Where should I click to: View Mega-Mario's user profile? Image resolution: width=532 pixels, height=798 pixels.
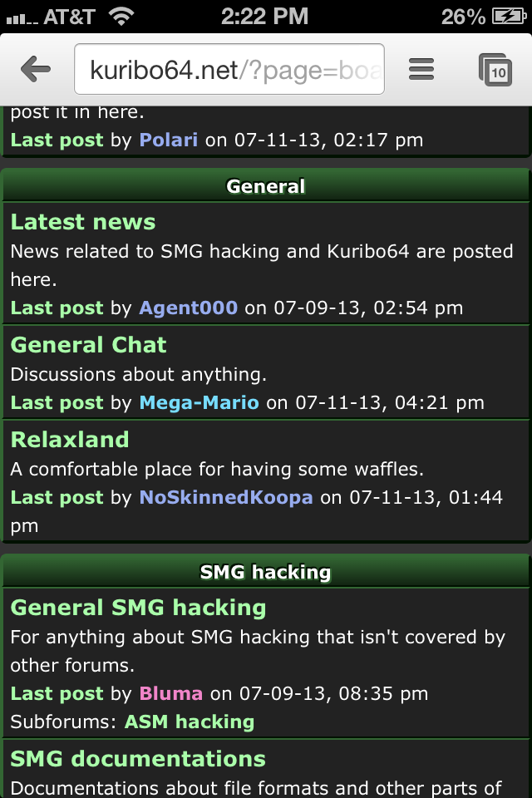[x=199, y=402]
